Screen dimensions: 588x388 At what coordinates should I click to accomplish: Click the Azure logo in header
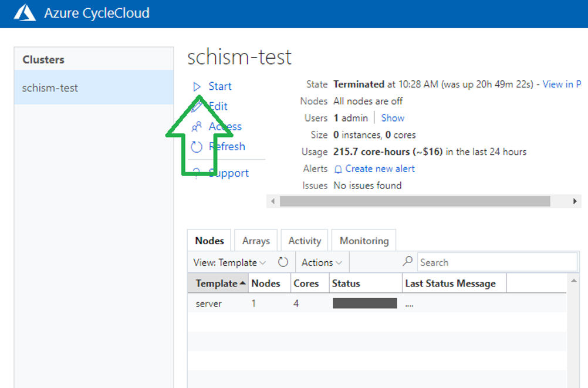[x=25, y=13]
